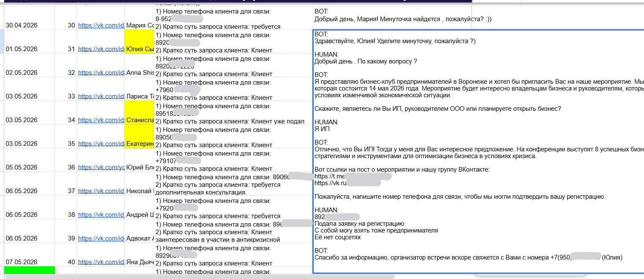Select the name cell Anna Shis
The image size is (644, 279).
click(x=139, y=66)
